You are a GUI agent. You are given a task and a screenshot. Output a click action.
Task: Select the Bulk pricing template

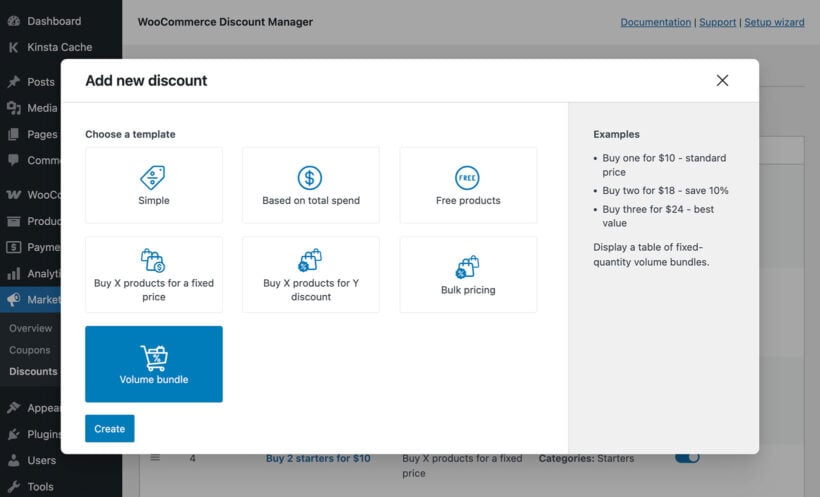[467, 274]
